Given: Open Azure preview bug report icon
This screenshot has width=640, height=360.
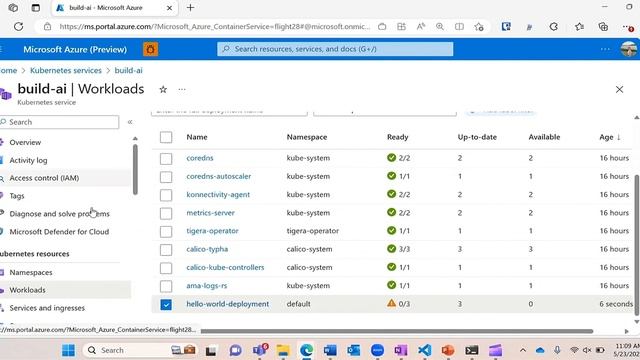Looking at the screenshot, I should (151, 49).
